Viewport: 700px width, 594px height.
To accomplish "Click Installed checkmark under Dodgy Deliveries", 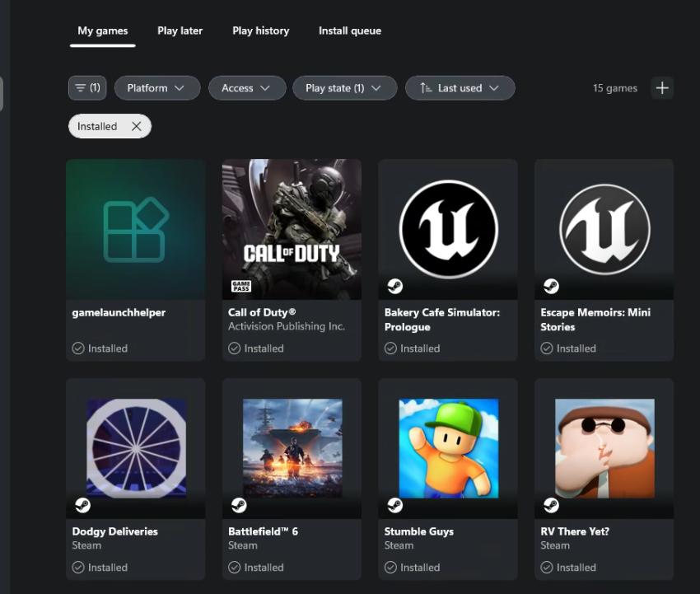I will coord(78,568).
